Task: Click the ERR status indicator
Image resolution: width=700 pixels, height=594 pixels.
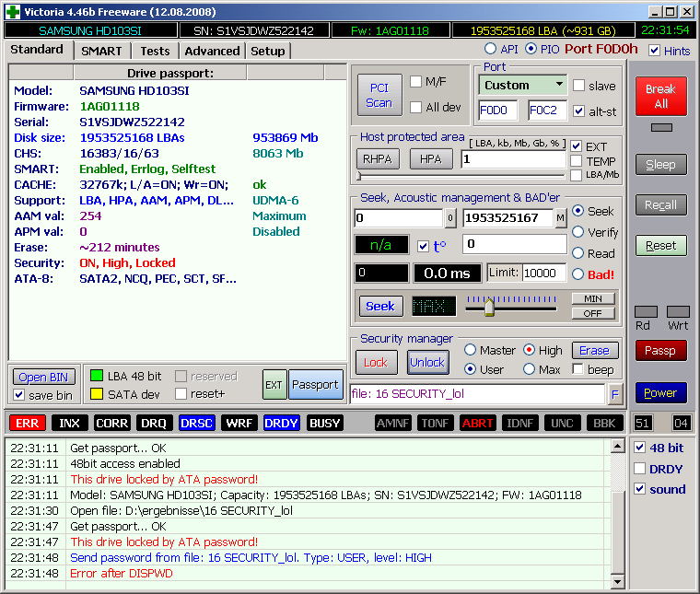Action: pos(28,423)
